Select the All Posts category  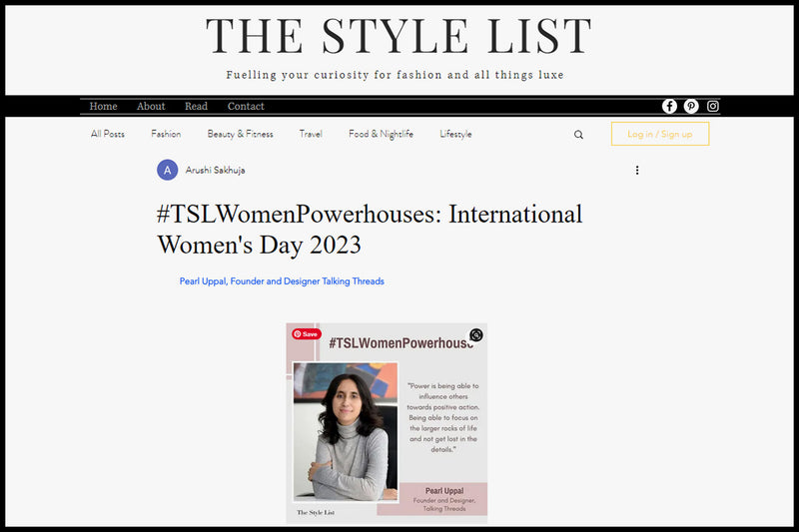tap(108, 134)
